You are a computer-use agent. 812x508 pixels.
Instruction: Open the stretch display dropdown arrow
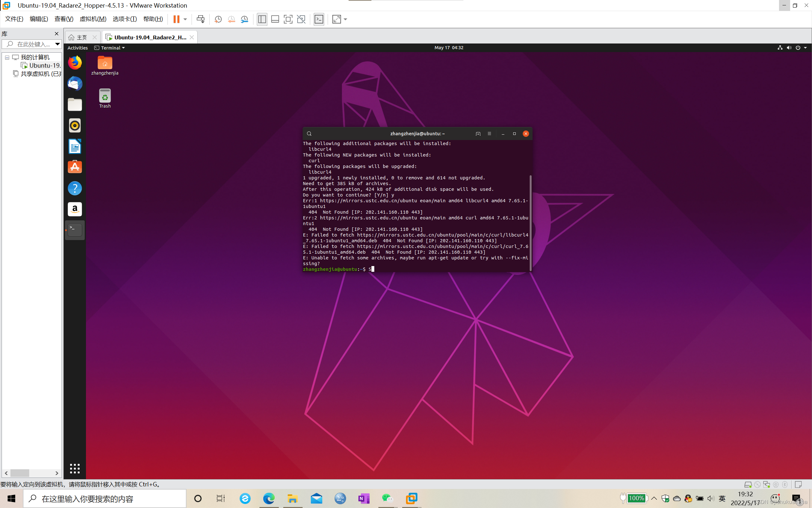(x=346, y=19)
